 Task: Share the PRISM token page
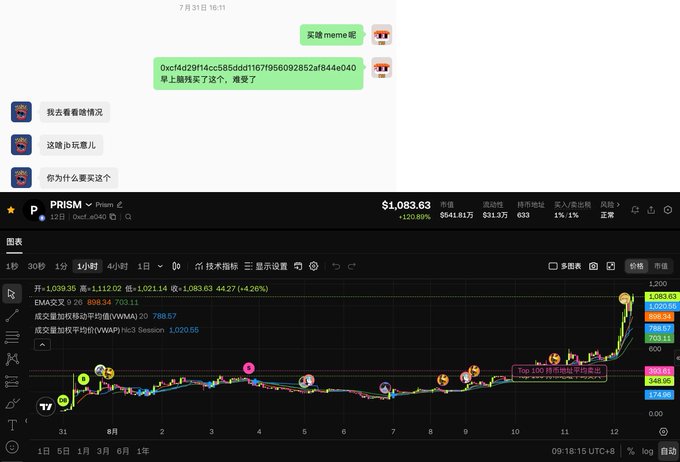(x=651, y=210)
